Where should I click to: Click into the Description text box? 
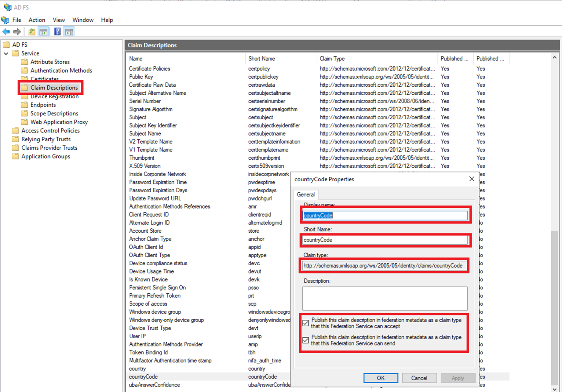point(385,298)
